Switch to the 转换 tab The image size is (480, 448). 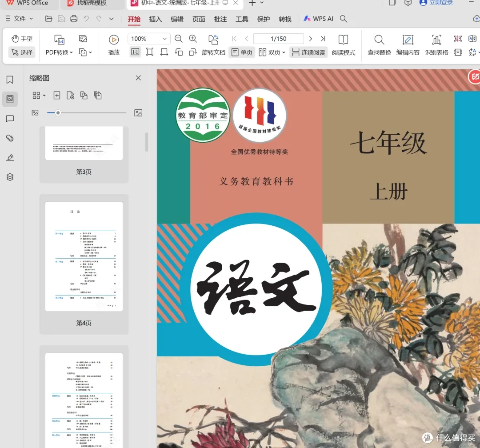285,19
